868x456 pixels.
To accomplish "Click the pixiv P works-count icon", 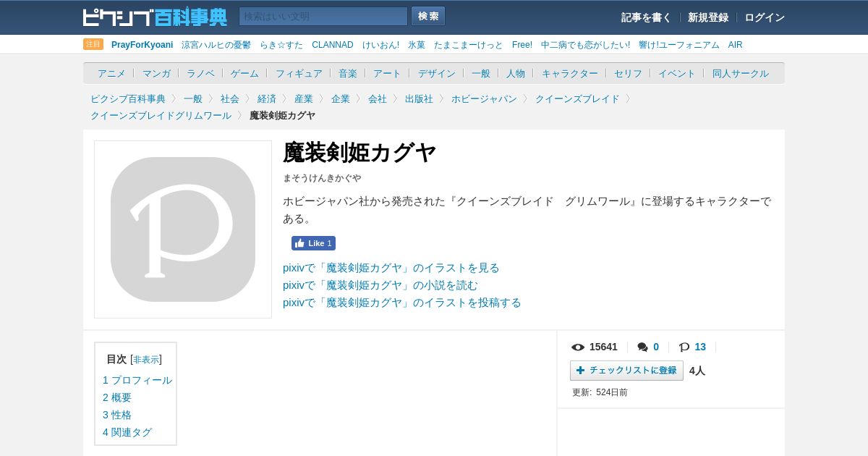I will 684,347.
